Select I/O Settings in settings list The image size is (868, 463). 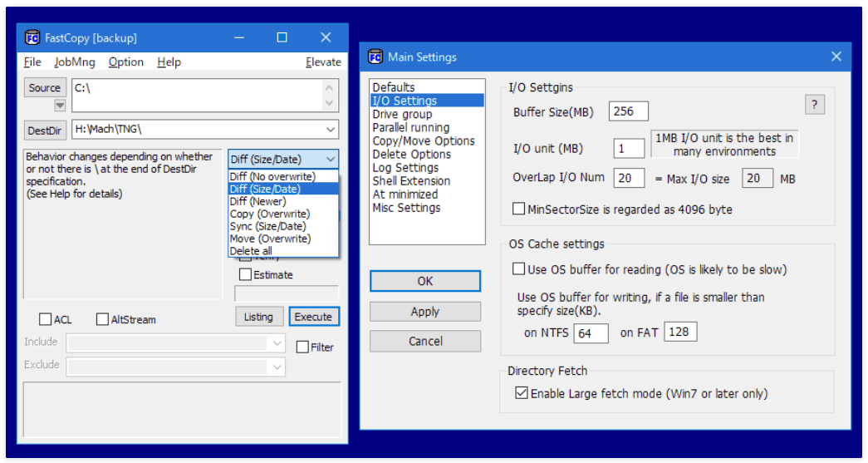[428, 101]
